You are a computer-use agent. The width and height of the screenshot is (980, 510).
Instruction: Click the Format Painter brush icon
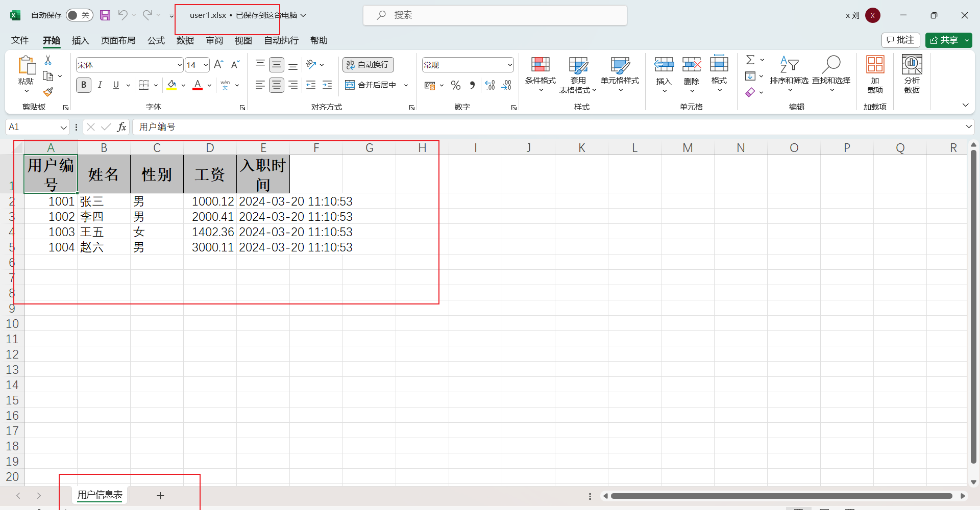48,92
